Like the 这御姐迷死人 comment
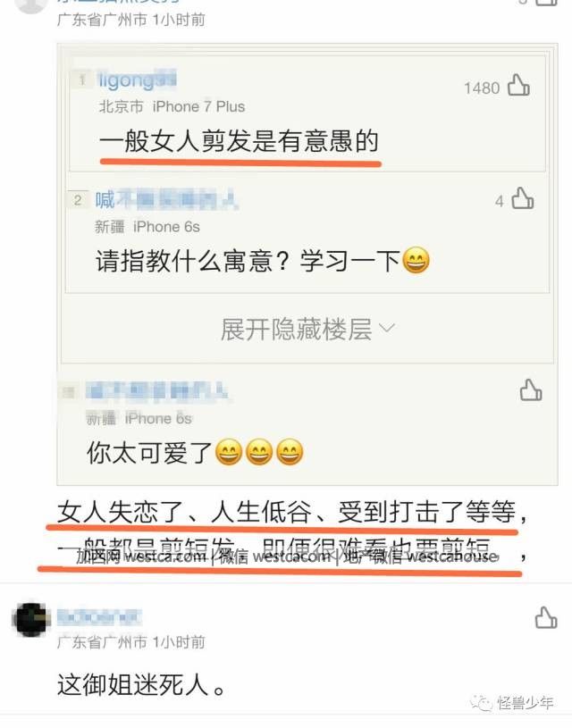The width and height of the screenshot is (572, 728). 546,618
